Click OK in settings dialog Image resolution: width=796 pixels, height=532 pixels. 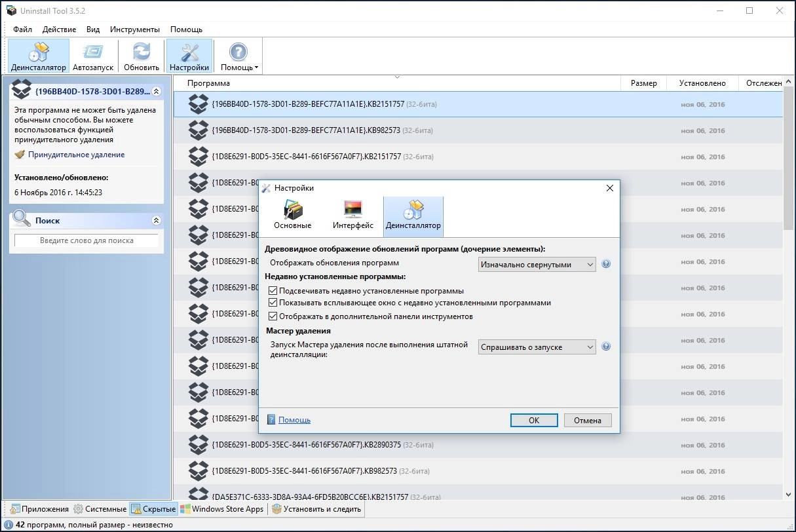[x=534, y=420]
